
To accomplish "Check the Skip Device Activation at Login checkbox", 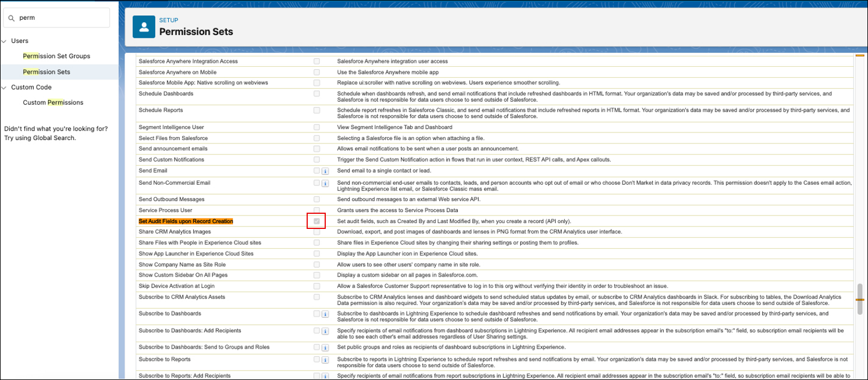I will point(316,285).
